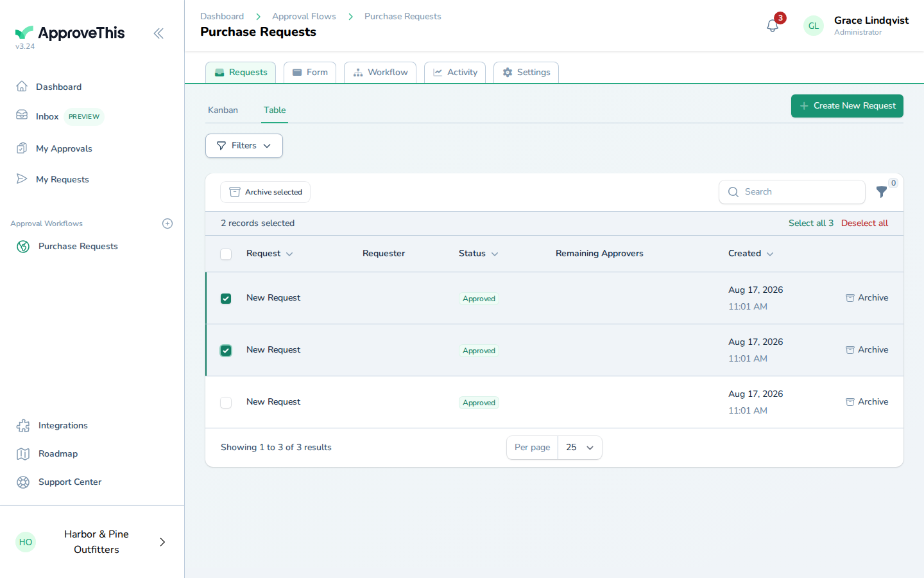Image resolution: width=924 pixels, height=578 pixels.
Task: Select the Table view tab
Action: coord(275,110)
